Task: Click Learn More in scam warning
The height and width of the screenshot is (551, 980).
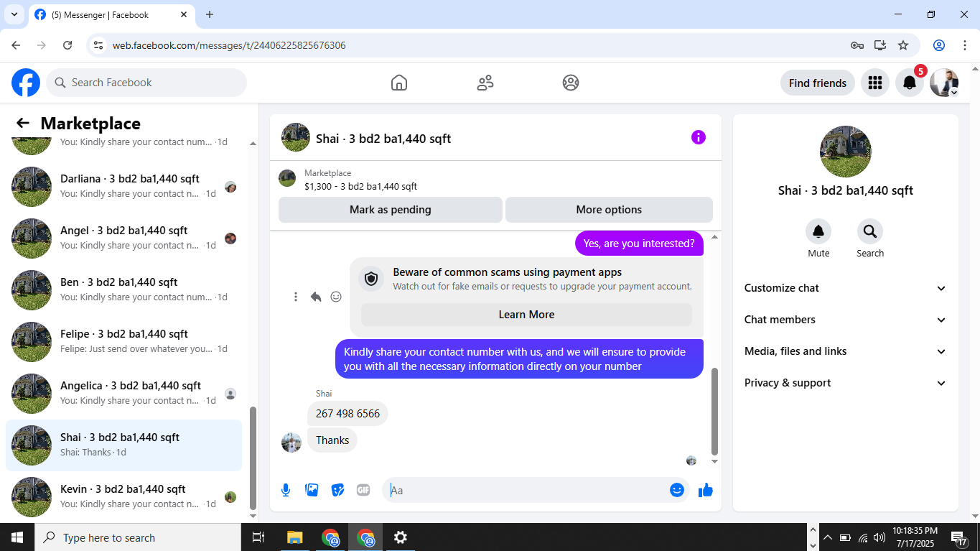Action: tap(526, 315)
